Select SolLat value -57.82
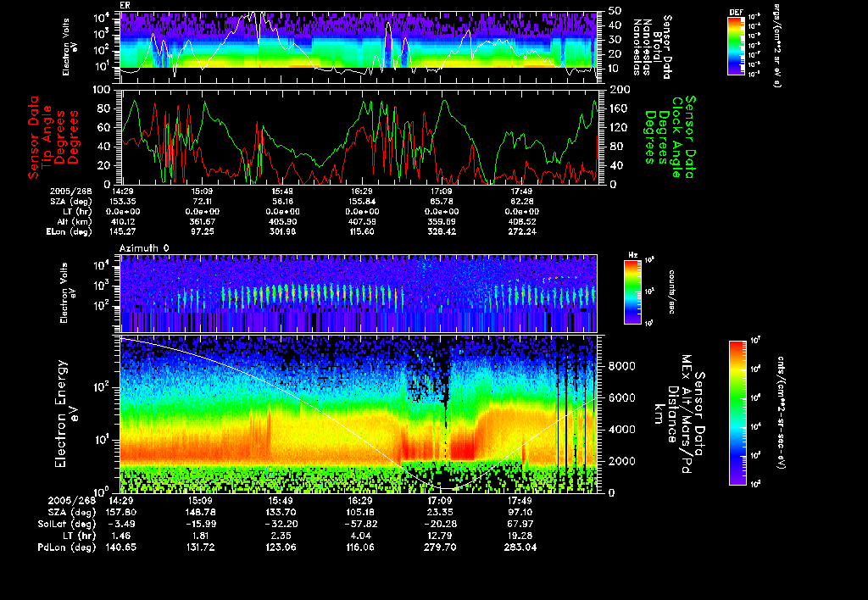Image resolution: width=868 pixels, height=600 pixels. point(361,524)
